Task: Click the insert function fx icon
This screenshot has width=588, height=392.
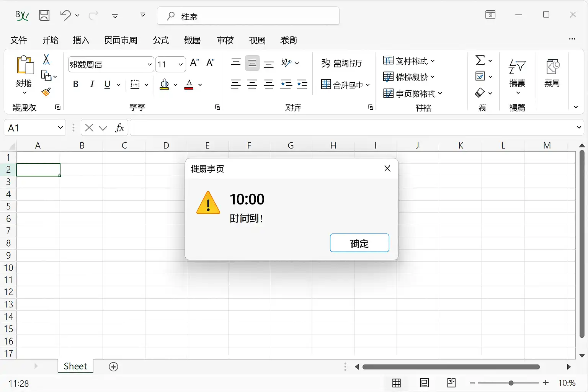Action: point(119,128)
